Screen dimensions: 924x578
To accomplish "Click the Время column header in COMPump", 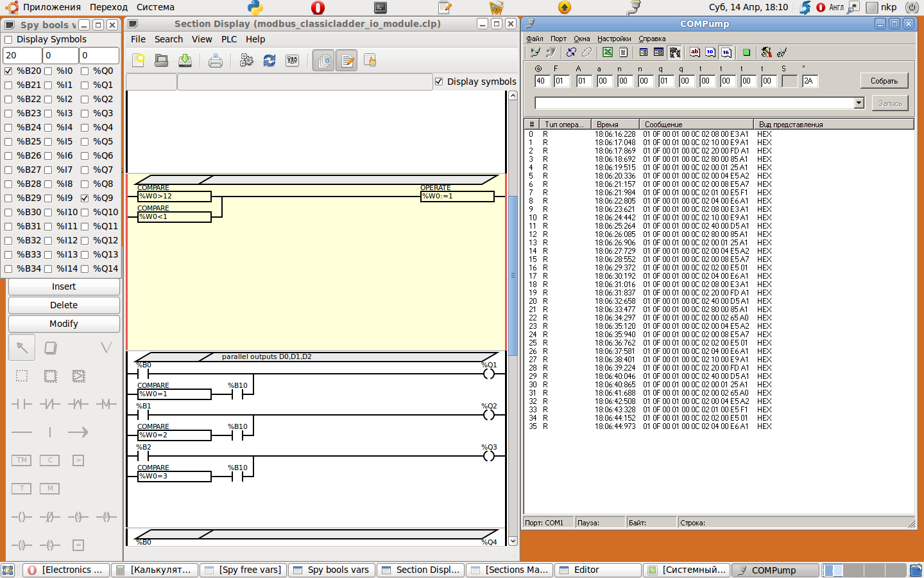I will (x=616, y=125).
